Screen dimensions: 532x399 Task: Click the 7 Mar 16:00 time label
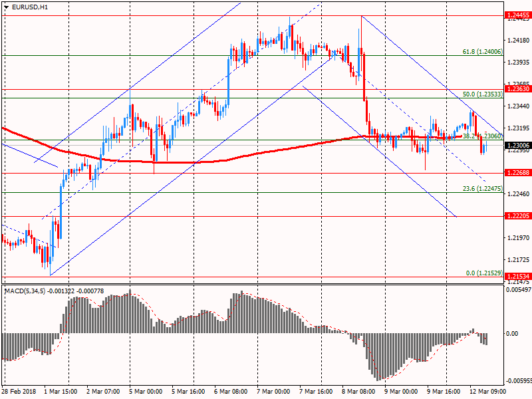pyautogui.click(x=316, y=391)
